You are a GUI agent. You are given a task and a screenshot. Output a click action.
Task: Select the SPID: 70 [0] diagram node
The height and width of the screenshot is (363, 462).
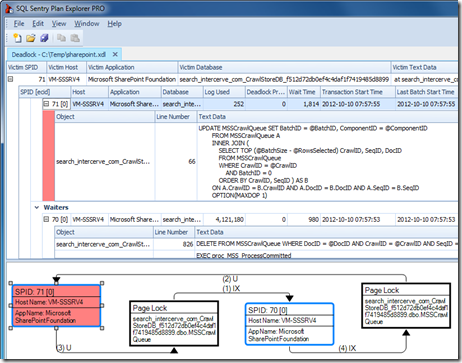[x=289, y=324]
